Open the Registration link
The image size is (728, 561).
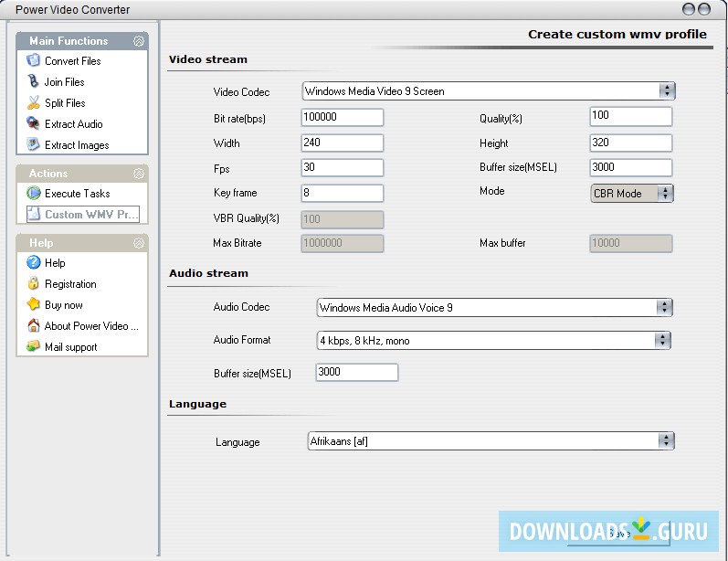pos(70,284)
